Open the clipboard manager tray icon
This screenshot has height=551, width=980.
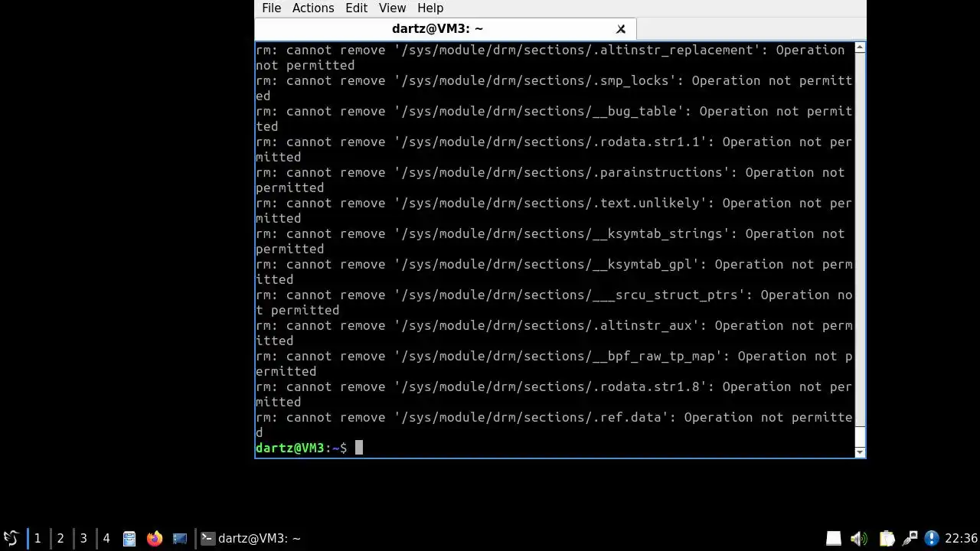[x=886, y=538]
